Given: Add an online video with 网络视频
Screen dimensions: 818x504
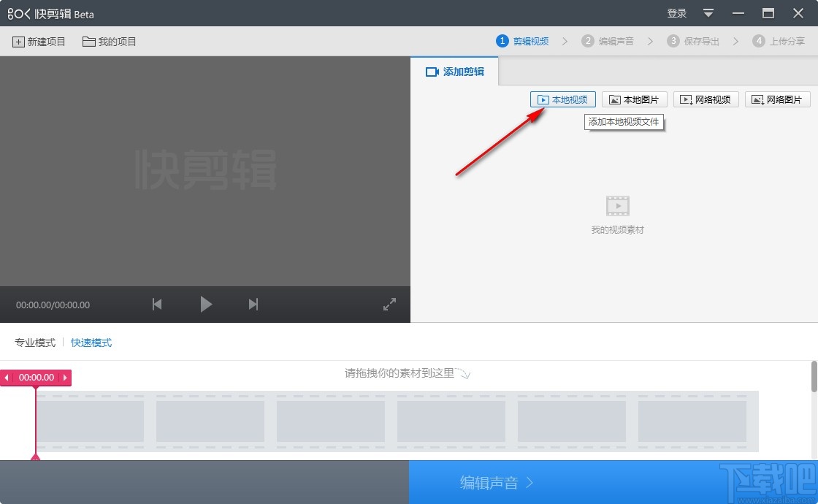Looking at the screenshot, I should coord(706,99).
